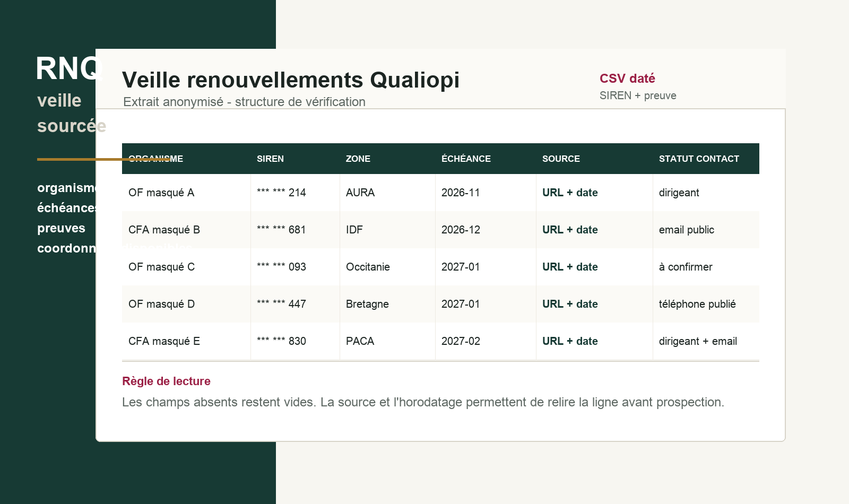Viewport: 849px width, 504px height.
Task: Click the ZONE column header
Action: coord(358,159)
